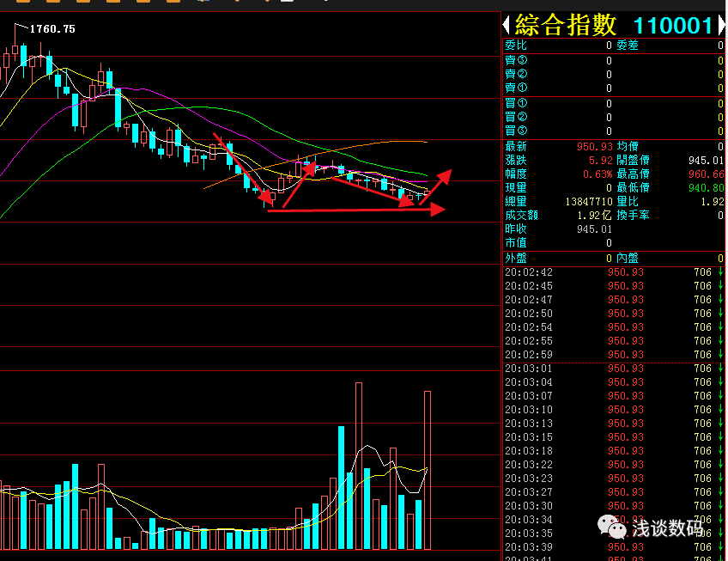Select the tick row at 20:02:45
The width and height of the screenshot is (728, 561).
(x=614, y=286)
